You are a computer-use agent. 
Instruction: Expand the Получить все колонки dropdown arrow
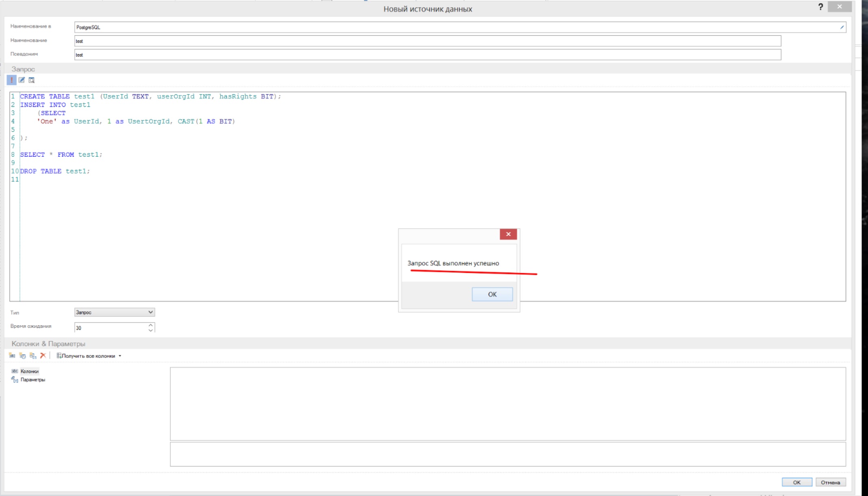click(120, 356)
